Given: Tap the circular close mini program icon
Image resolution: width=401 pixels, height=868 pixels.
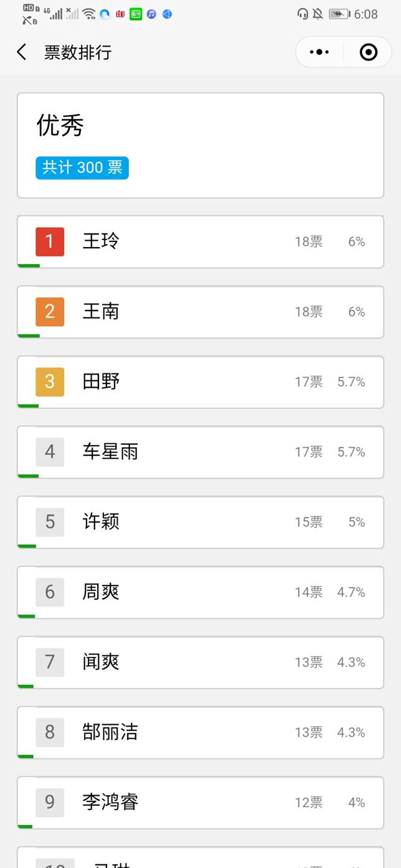Looking at the screenshot, I should tap(369, 52).
